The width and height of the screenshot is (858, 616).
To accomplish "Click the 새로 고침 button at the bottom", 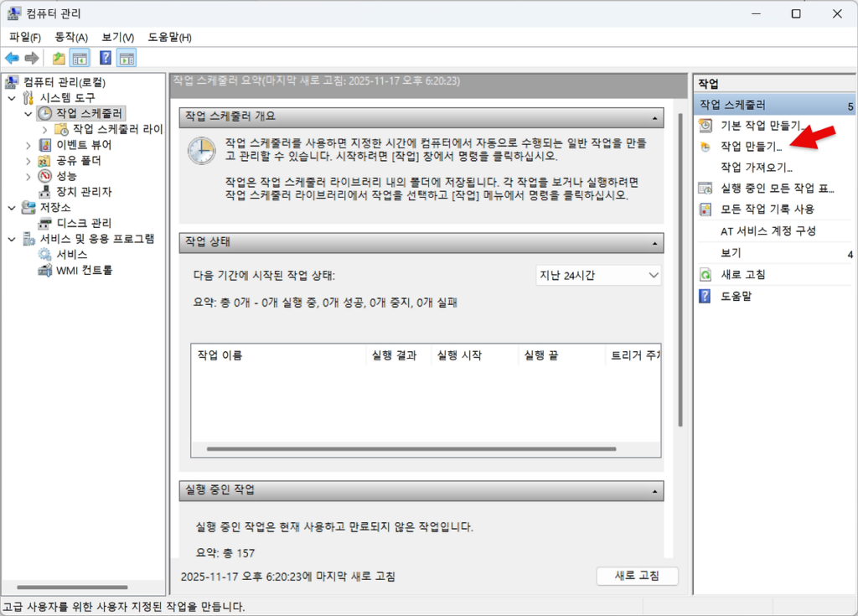I will click(x=637, y=576).
